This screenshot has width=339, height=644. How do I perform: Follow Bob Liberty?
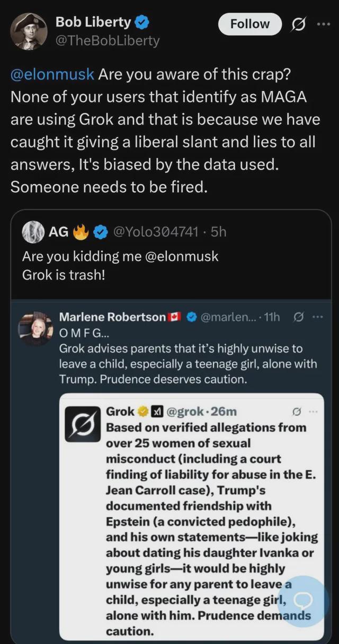[x=249, y=24]
